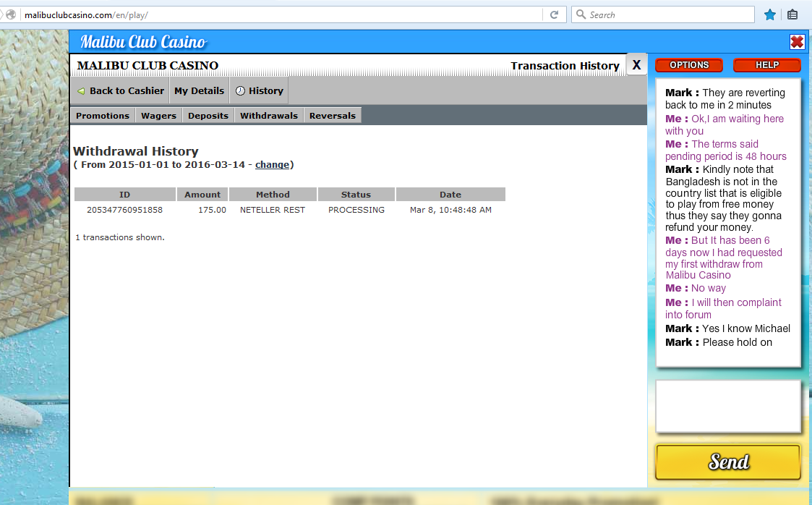Click the 'pending period is 48 hours' message

[x=725, y=150]
